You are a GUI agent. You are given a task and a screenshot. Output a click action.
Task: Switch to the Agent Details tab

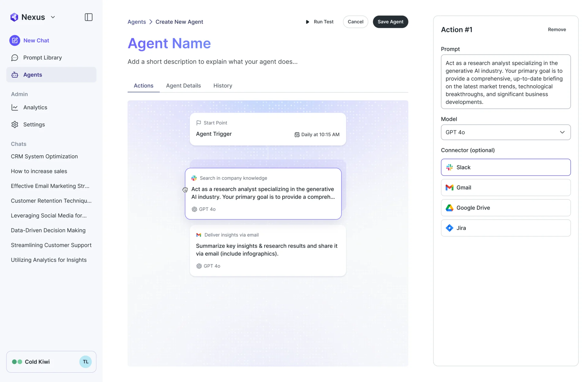pos(183,86)
